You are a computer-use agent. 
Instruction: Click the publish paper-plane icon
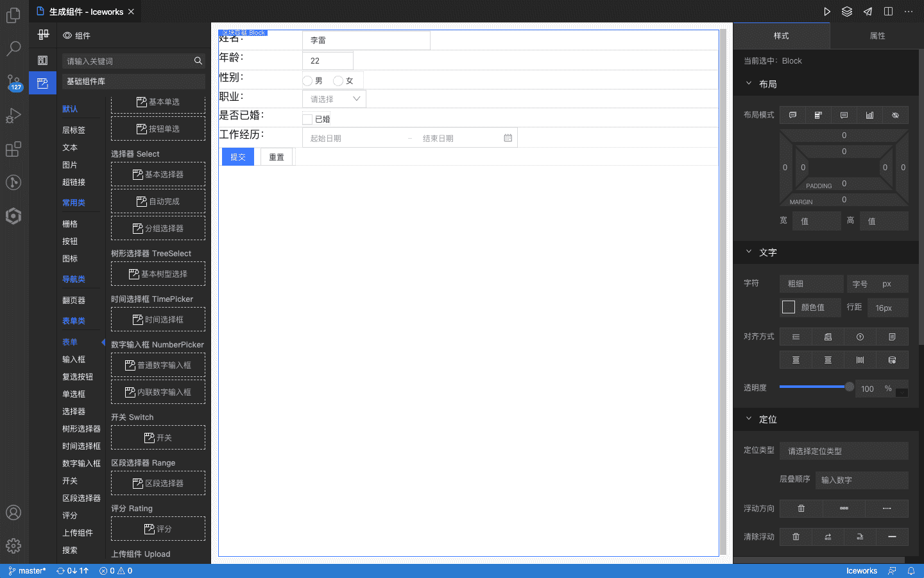click(x=868, y=11)
